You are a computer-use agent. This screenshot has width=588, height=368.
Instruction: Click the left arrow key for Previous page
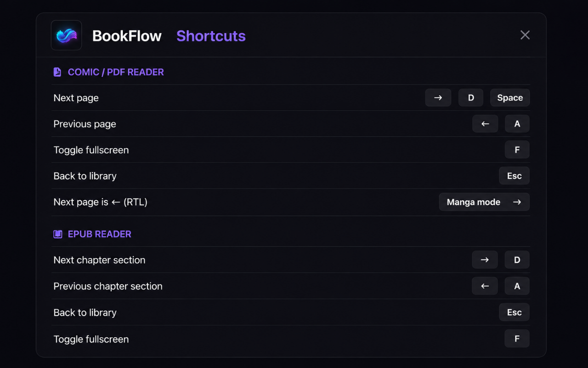click(485, 124)
